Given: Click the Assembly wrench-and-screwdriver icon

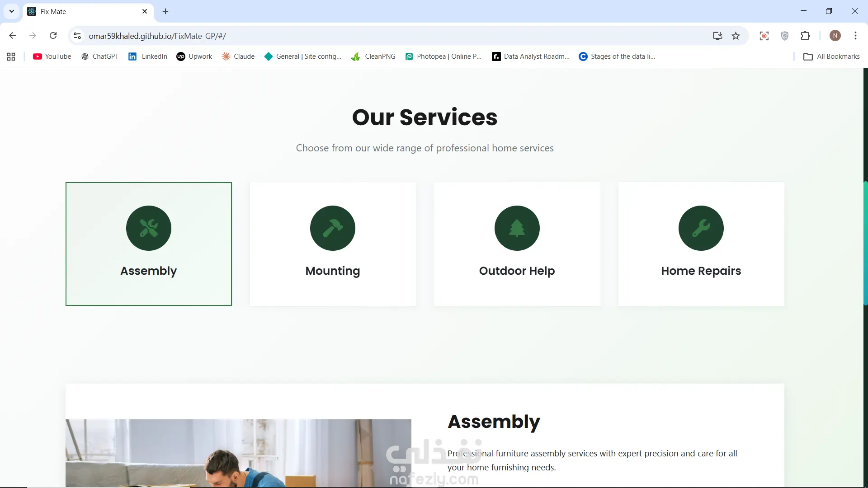Looking at the screenshot, I should [149, 228].
